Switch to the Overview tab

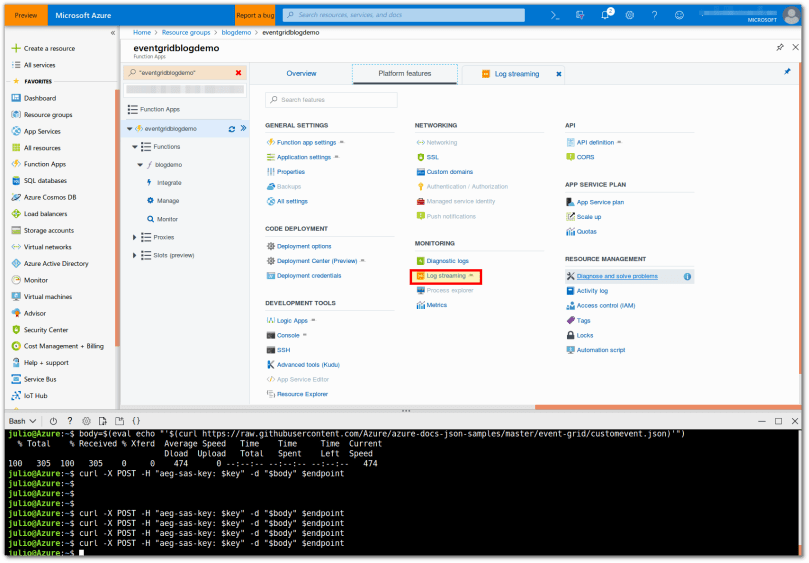pos(301,73)
